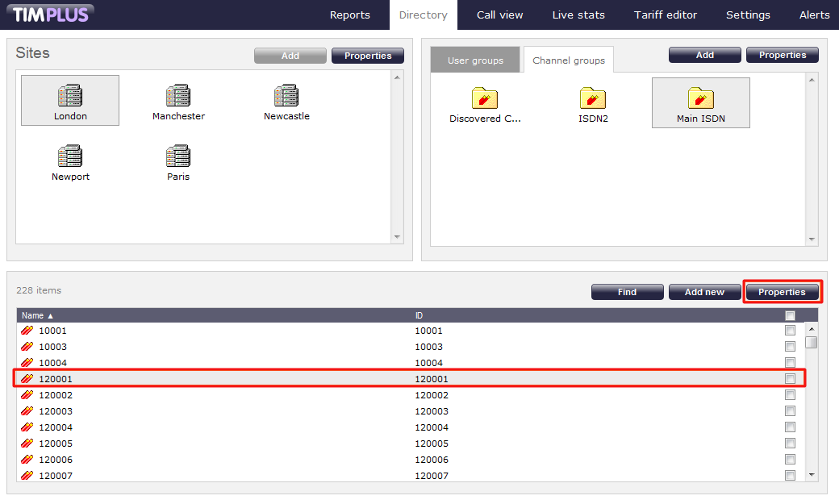
Task: Select the ISDN2 channel group folder
Action: click(x=593, y=99)
